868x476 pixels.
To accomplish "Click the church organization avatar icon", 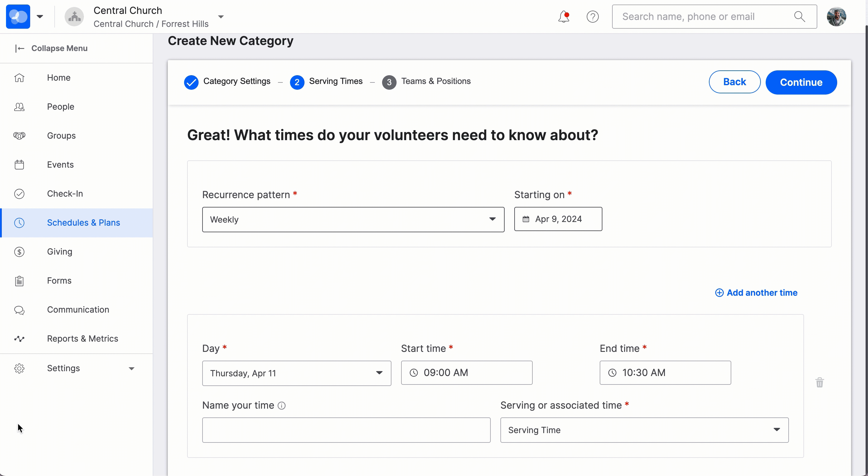I will point(74,17).
